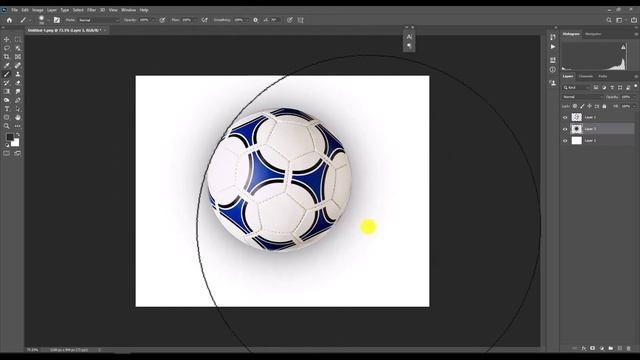Select the Clone Stamp tool
This screenshot has width=640, height=360.
point(18,74)
